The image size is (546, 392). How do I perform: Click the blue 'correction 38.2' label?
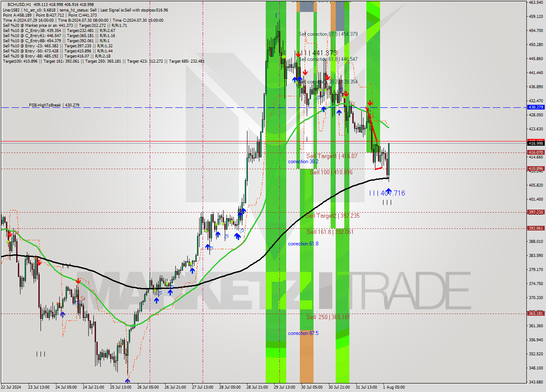(303, 161)
